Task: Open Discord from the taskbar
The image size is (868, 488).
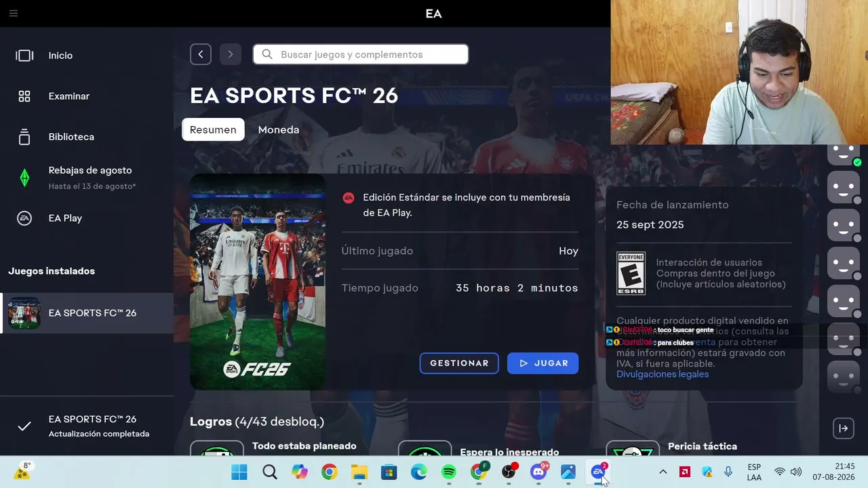Action: pyautogui.click(x=538, y=472)
